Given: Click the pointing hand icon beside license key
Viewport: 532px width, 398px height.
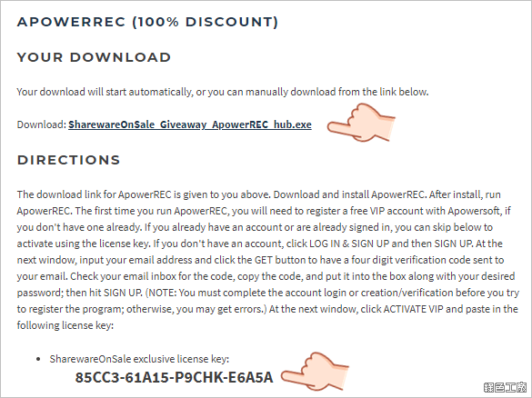Looking at the screenshot, I should [x=315, y=372].
